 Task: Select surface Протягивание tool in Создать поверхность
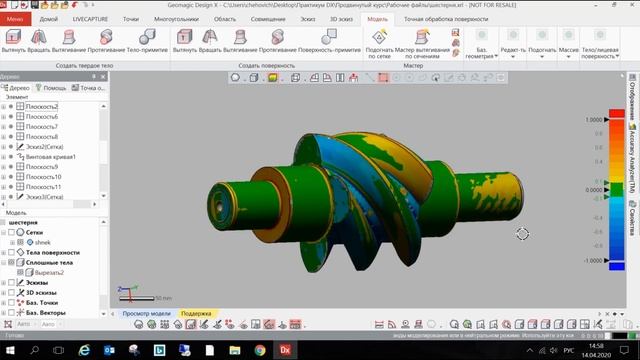(x=278, y=41)
